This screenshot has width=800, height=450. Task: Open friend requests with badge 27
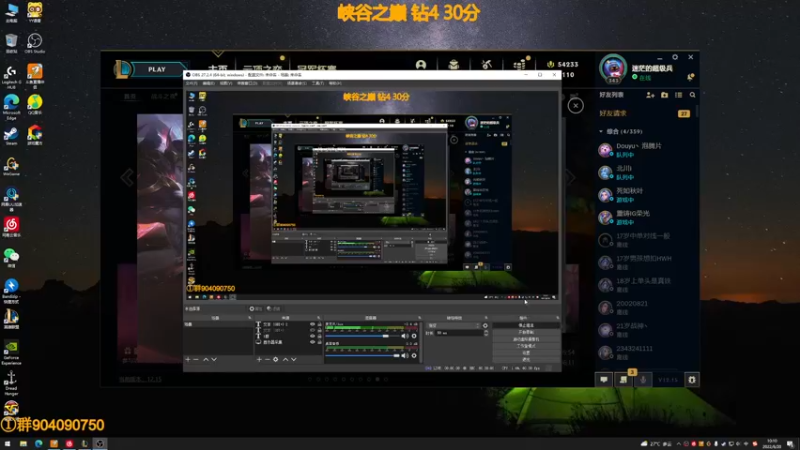(x=645, y=113)
